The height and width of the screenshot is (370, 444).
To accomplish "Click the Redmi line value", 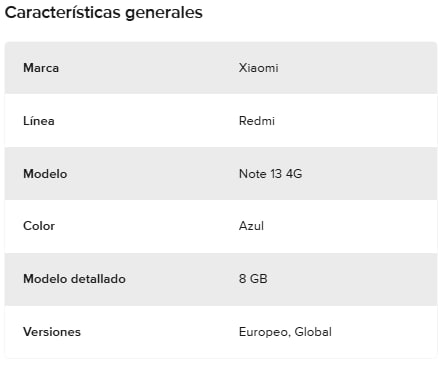I will 257,121.
